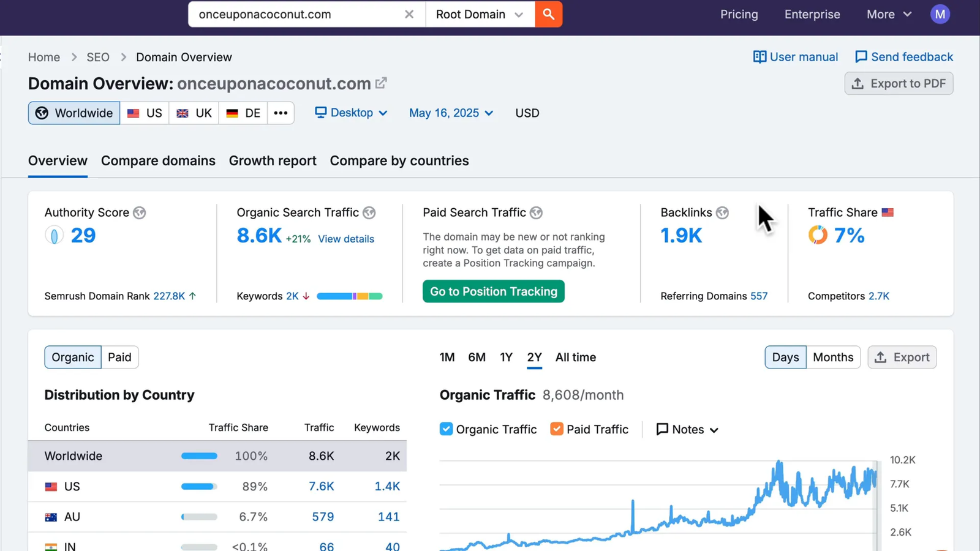Open the Root Domain dropdown
The height and width of the screenshot is (551, 980).
click(x=480, y=14)
